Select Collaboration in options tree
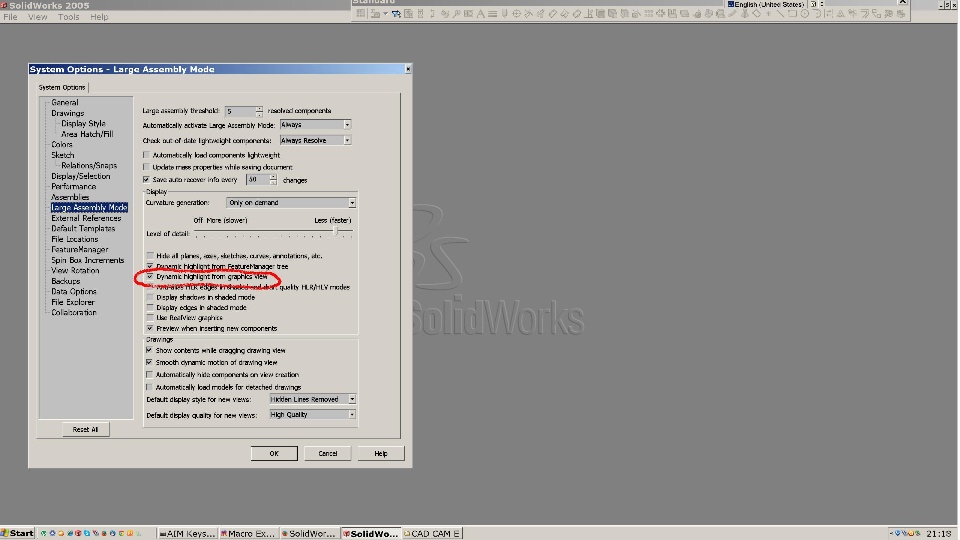This screenshot has height=540, width=960. 74,312
